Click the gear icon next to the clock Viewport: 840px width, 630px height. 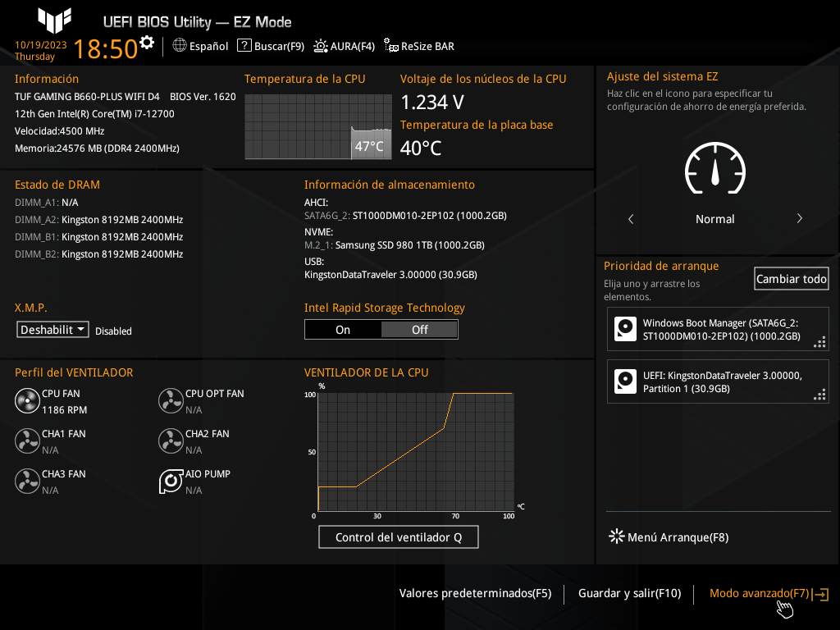[147, 43]
